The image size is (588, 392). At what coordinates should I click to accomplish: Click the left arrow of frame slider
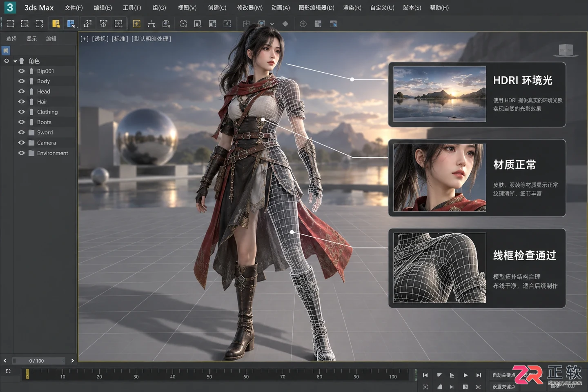click(x=5, y=361)
